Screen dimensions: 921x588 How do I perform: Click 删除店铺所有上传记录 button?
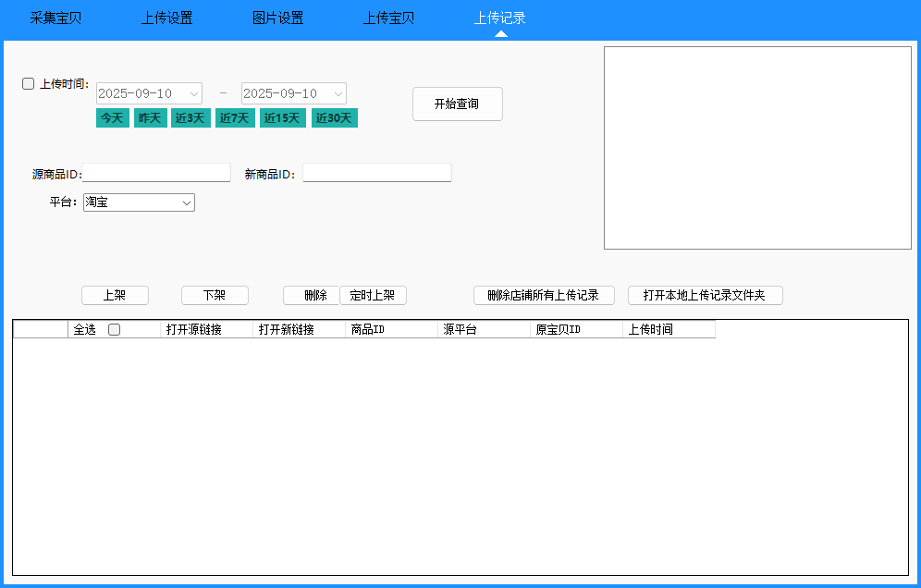pos(544,295)
